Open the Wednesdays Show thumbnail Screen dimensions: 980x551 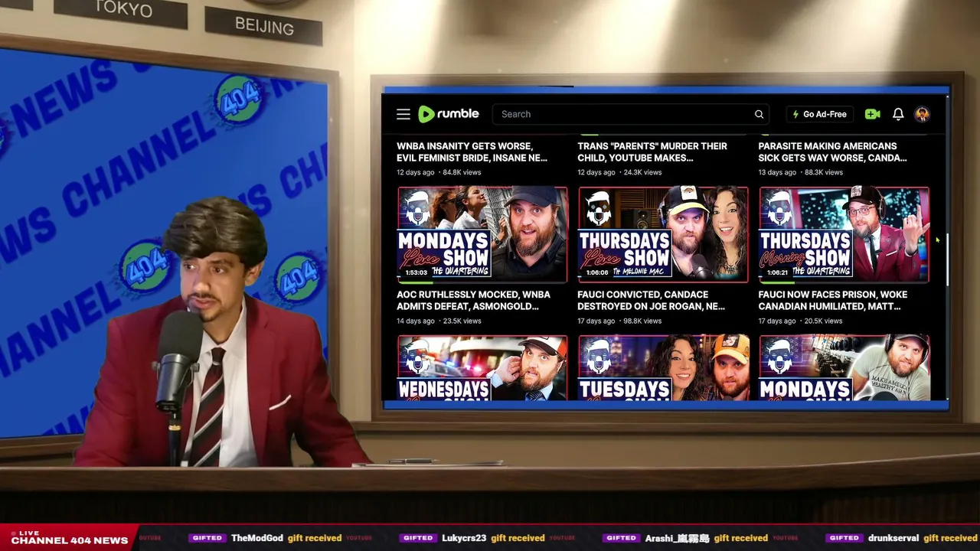click(x=482, y=367)
